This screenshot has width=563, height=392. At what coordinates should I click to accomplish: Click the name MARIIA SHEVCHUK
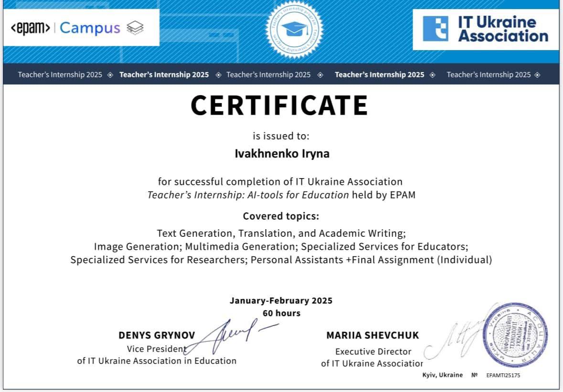point(372,335)
